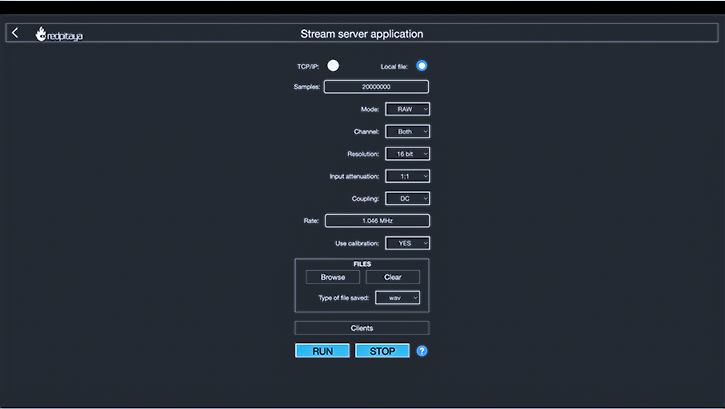Click the Stream server application title

click(362, 34)
